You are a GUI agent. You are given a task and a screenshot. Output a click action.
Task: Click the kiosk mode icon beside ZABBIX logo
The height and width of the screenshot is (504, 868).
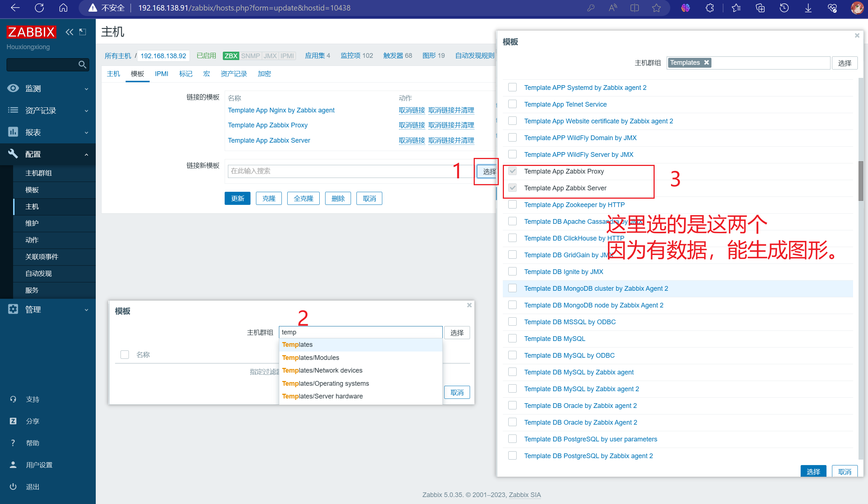pos(83,32)
